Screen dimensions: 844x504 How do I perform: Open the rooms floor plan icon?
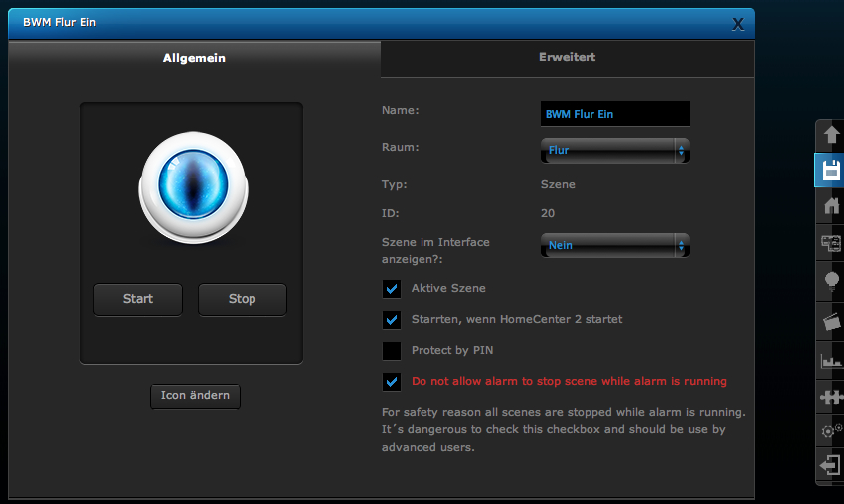pyautogui.click(x=829, y=243)
